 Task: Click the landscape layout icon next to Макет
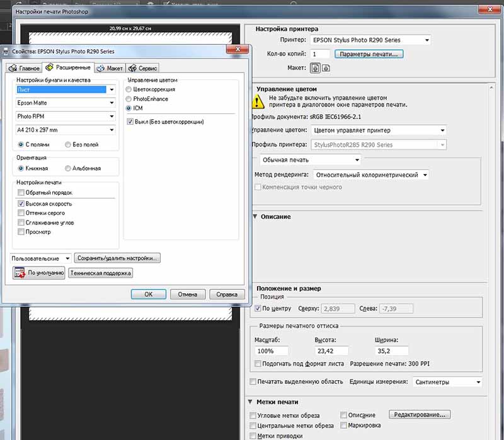point(326,68)
